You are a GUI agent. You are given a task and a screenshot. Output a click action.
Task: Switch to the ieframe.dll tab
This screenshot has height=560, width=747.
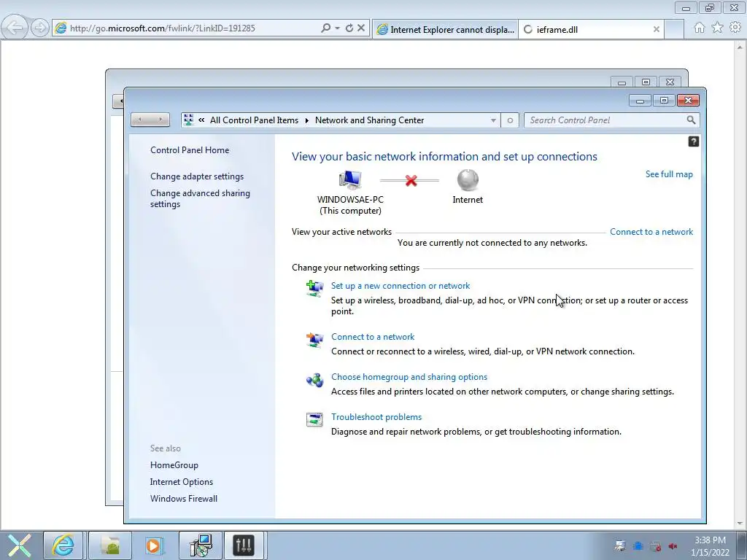point(591,29)
